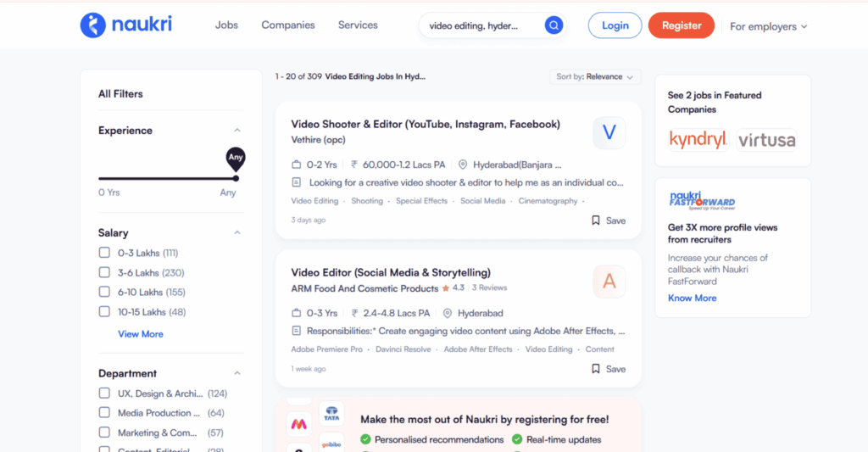Click the Naukri logo
Viewport: 868px width, 452px height.
coord(126,25)
